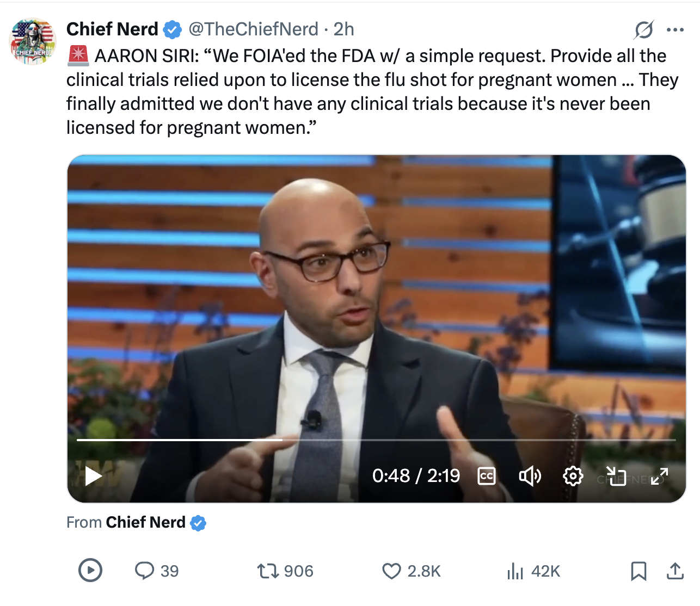This screenshot has width=700, height=606.
Task: Enter picture-in-picture mode for the video
Action: (x=616, y=476)
